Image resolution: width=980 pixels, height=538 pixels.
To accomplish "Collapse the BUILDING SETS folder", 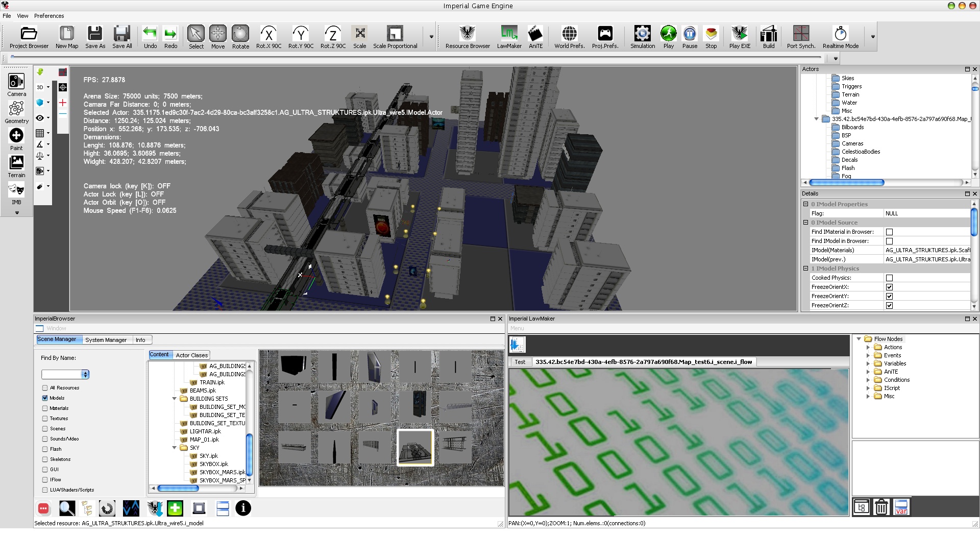I will tap(175, 399).
